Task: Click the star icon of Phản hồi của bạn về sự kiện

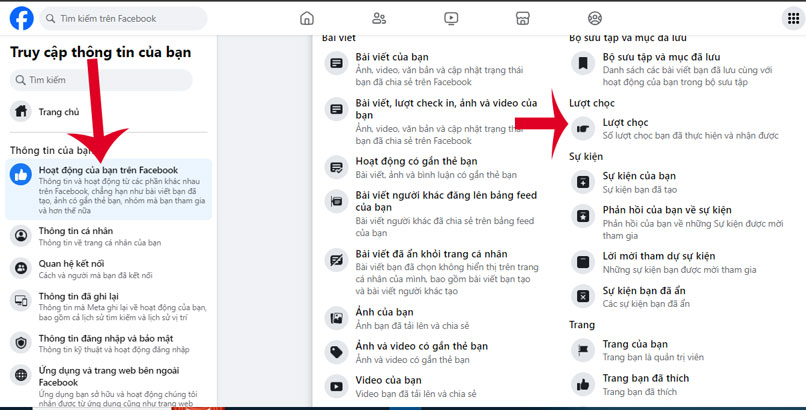Action: (x=583, y=216)
